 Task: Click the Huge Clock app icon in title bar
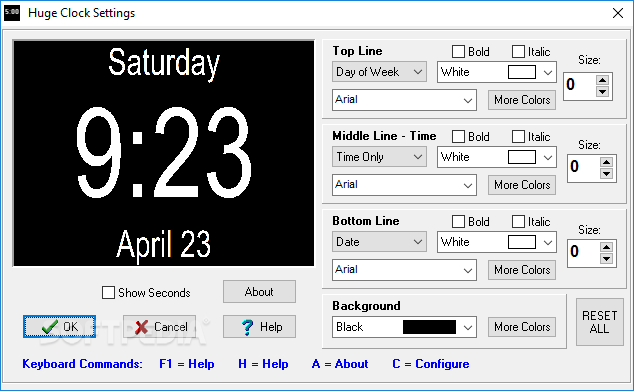[x=12, y=13]
